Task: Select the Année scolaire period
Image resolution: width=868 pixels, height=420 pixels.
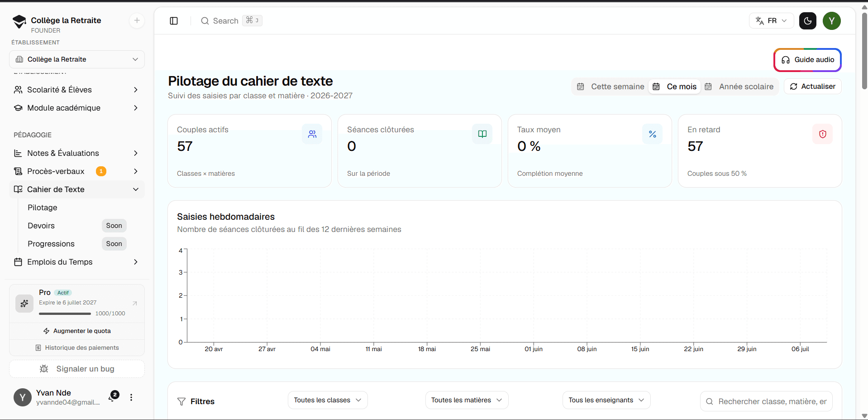Action: pos(739,87)
